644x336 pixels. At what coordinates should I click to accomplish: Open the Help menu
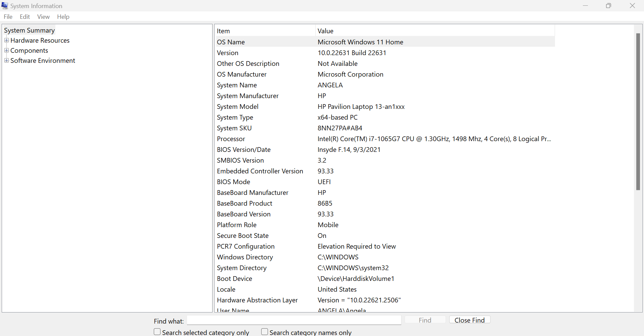[x=63, y=17]
